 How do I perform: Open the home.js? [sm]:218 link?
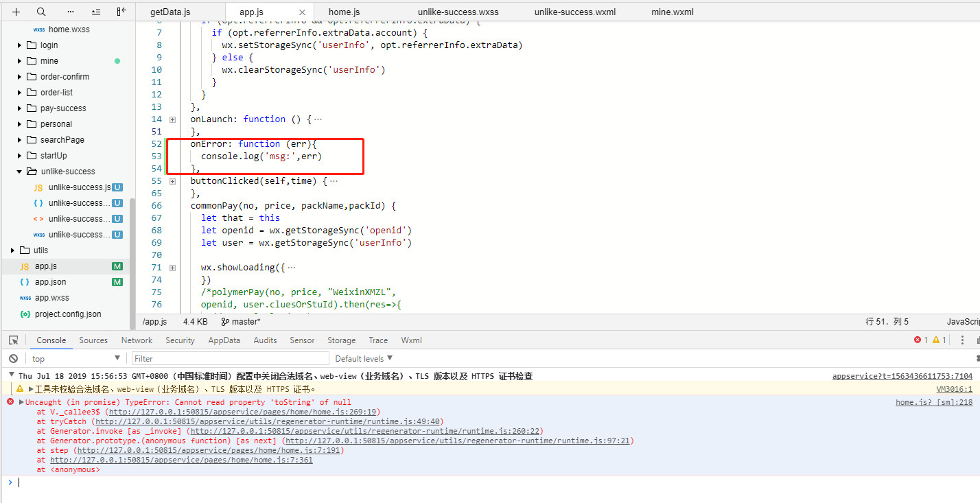point(934,402)
